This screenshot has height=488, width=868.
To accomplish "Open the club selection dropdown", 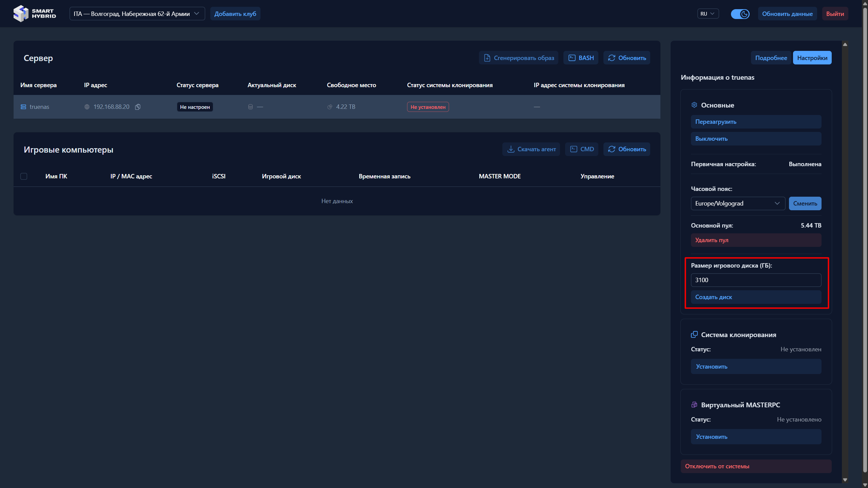I will (137, 14).
